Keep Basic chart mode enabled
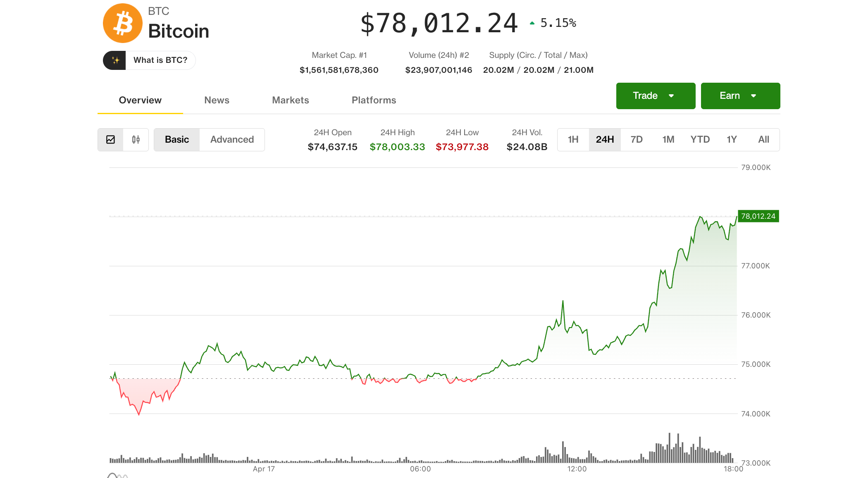Viewport: 868px width, 478px height. tap(176, 140)
